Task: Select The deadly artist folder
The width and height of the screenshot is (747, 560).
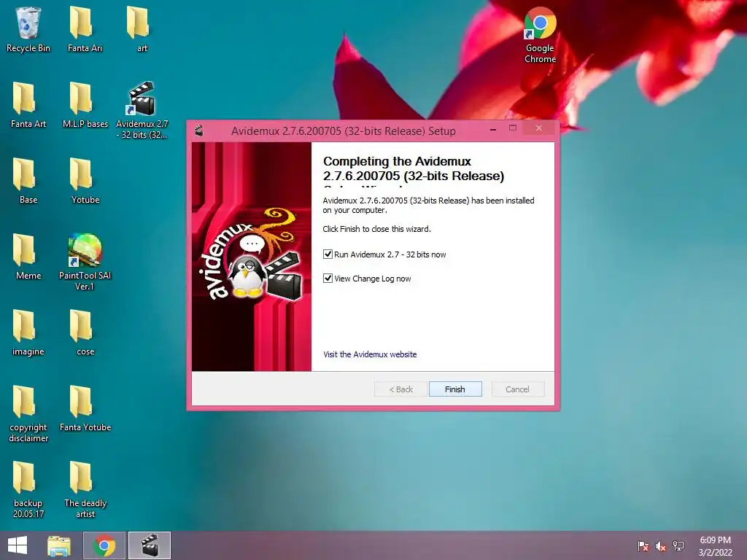Action: [85, 489]
